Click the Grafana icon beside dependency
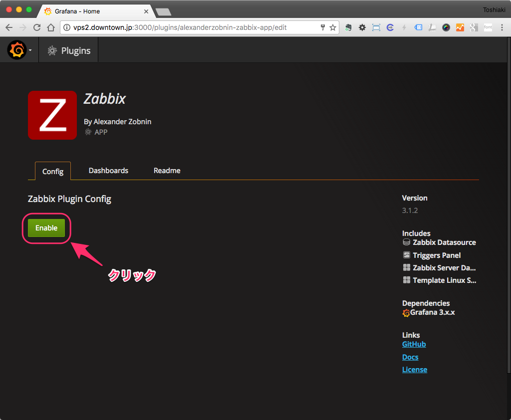511x420 pixels. [406, 313]
